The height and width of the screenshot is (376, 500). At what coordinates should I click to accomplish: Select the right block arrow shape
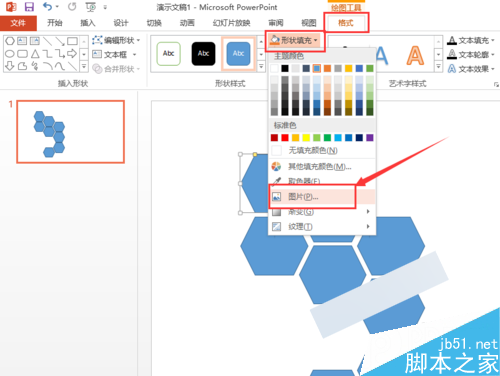72,53
